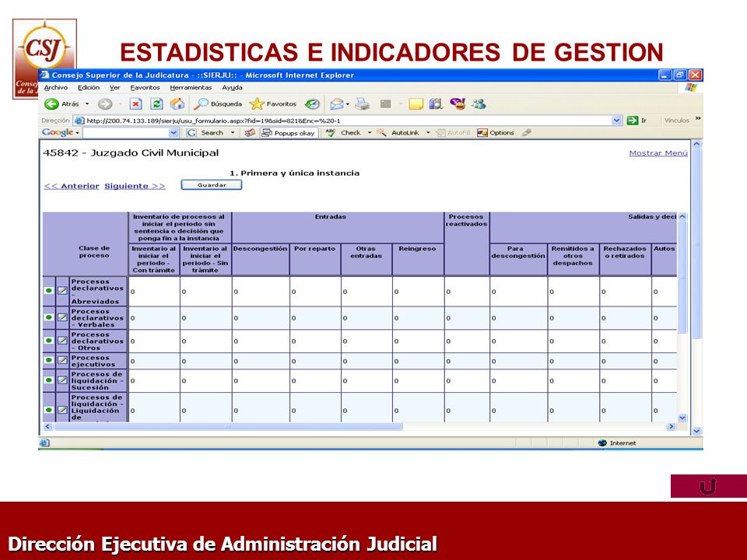Click Por reparto cell for Procesos ejecutivos
The image size is (747, 560).
315,361
